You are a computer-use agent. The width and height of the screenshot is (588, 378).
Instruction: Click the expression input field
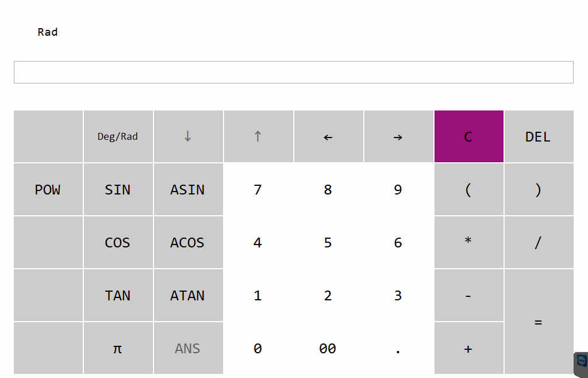[x=293, y=72]
